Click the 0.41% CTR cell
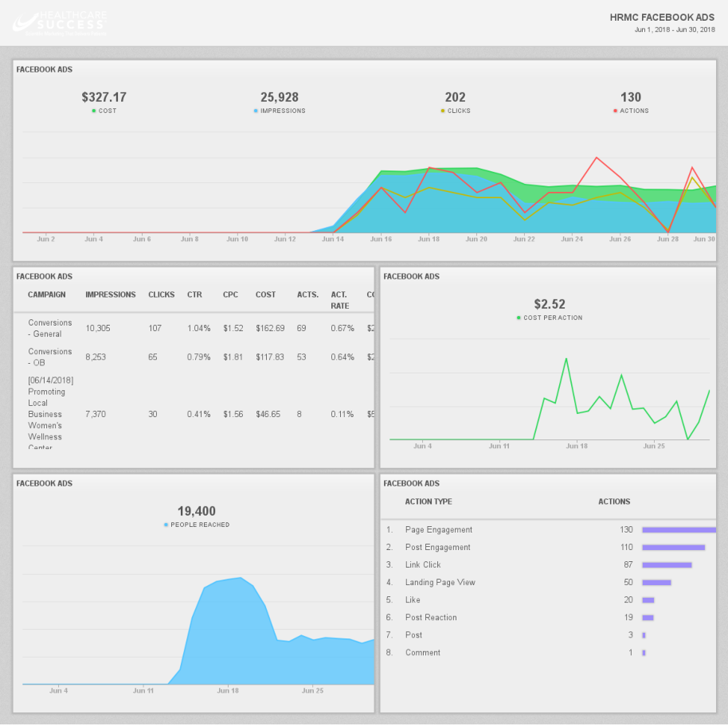 click(x=198, y=414)
